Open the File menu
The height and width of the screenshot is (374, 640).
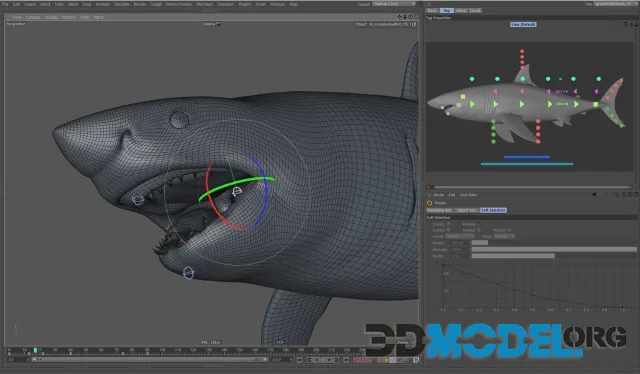click(x=5, y=4)
